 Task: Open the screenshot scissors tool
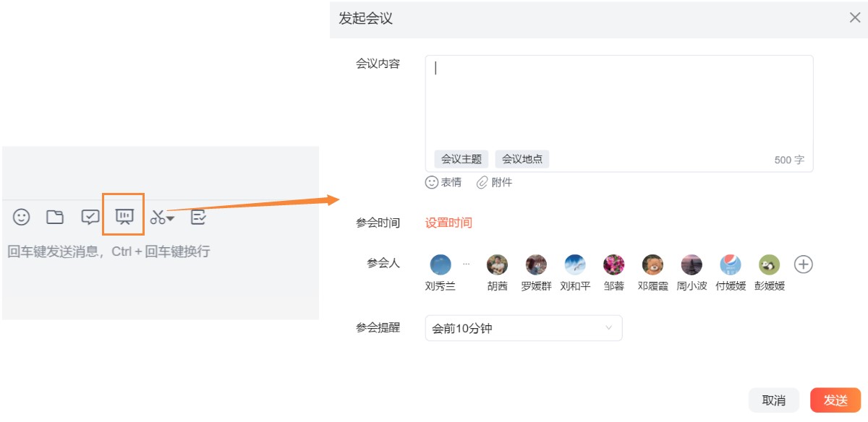[158, 217]
